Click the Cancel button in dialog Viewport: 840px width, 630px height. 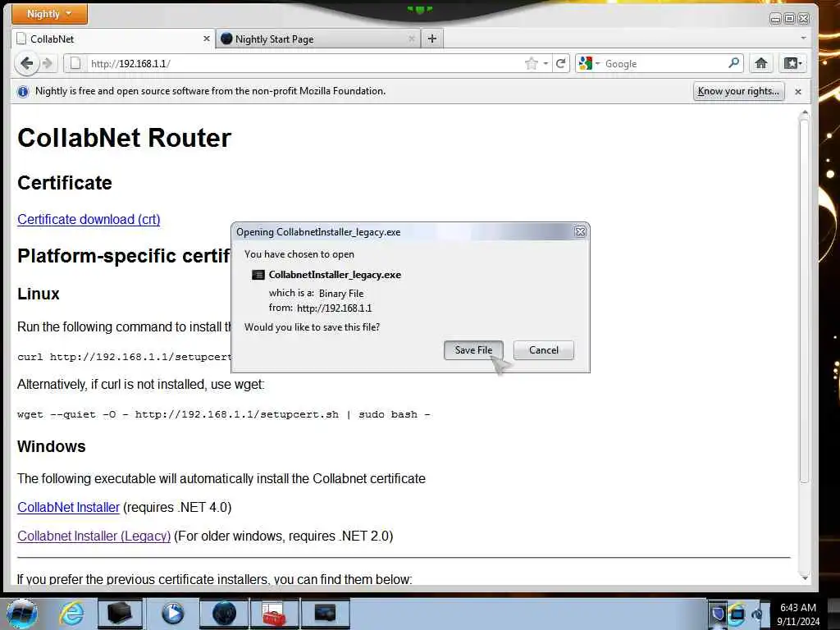[544, 350]
